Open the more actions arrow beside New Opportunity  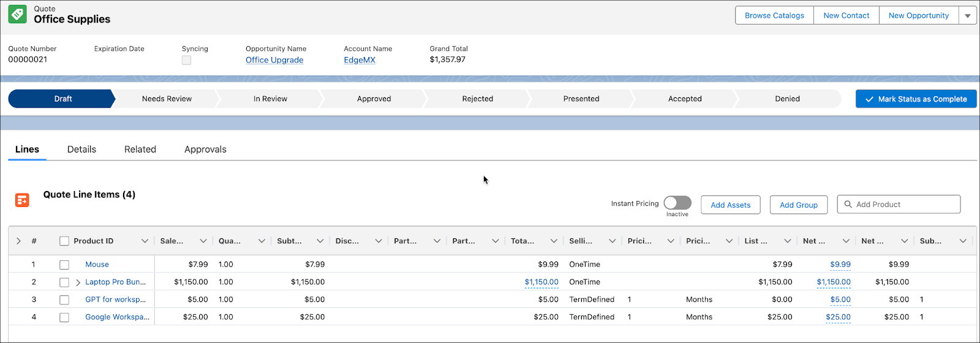click(968, 16)
